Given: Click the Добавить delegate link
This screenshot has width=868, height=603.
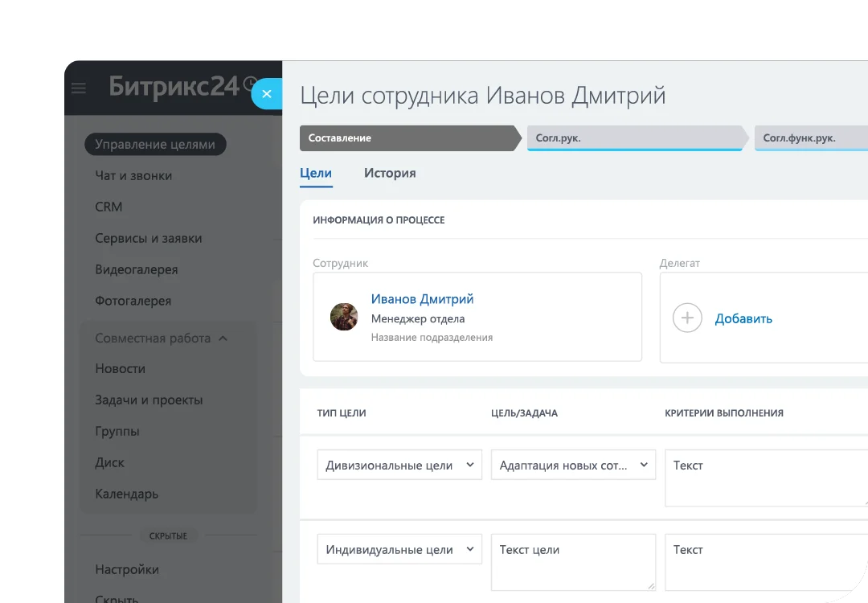Looking at the screenshot, I should [x=743, y=318].
